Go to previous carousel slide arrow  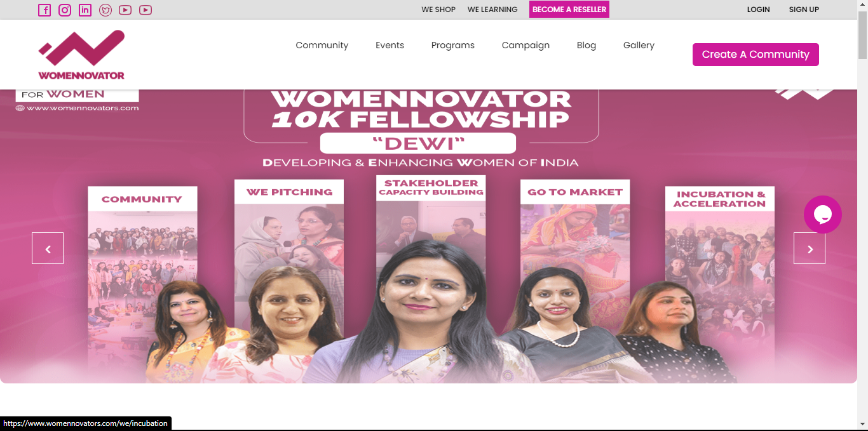(48, 248)
